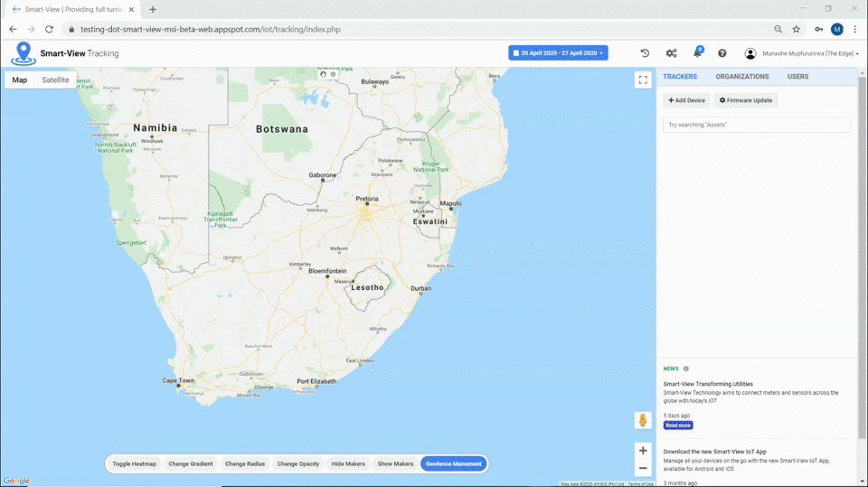868x487 pixels.
Task: Open a new browser tab
Action: [x=153, y=9]
